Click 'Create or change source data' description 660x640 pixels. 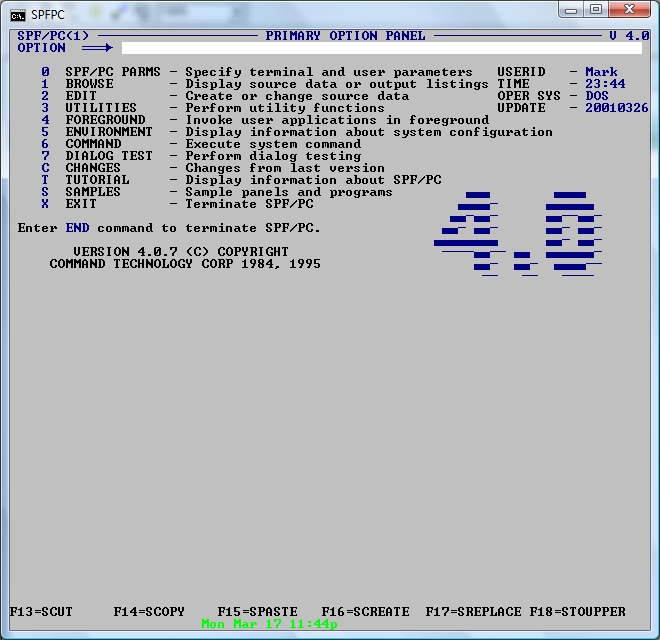coord(297,96)
